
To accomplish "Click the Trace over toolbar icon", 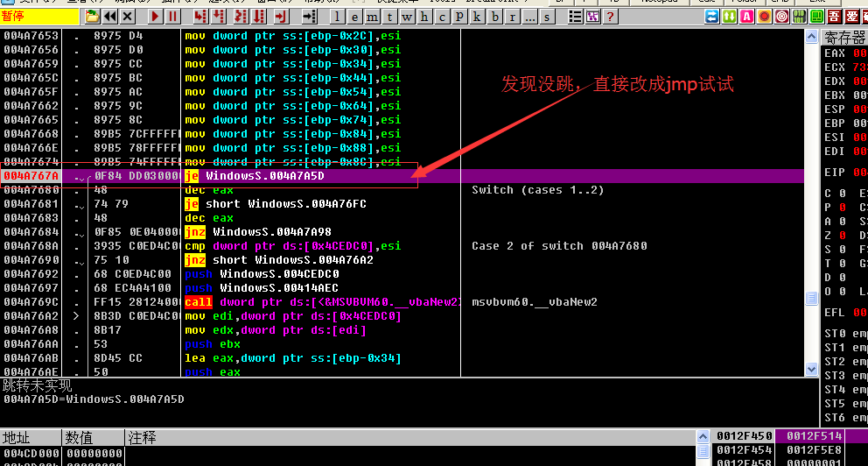I will click(x=259, y=17).
